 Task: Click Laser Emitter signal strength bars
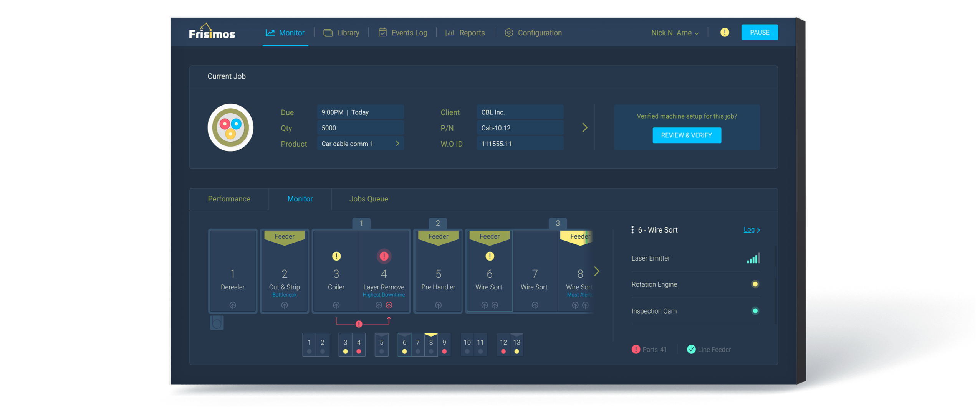(x=753, y=258)
